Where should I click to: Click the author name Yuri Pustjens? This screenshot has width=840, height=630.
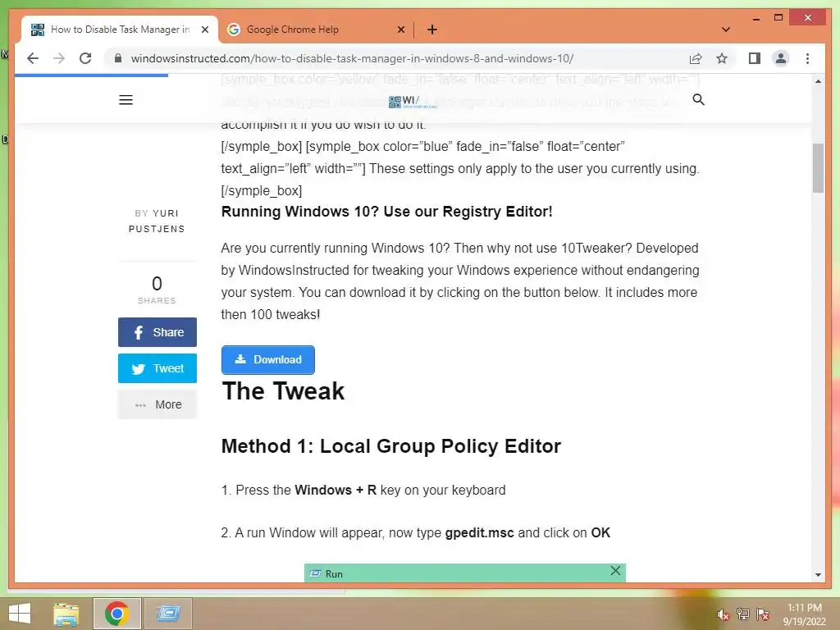(157, 221)
